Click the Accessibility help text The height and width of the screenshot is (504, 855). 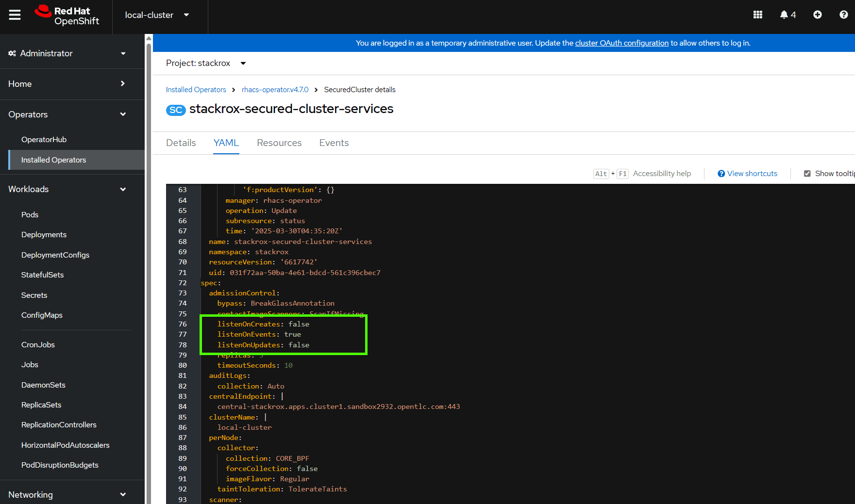(662, 174)
